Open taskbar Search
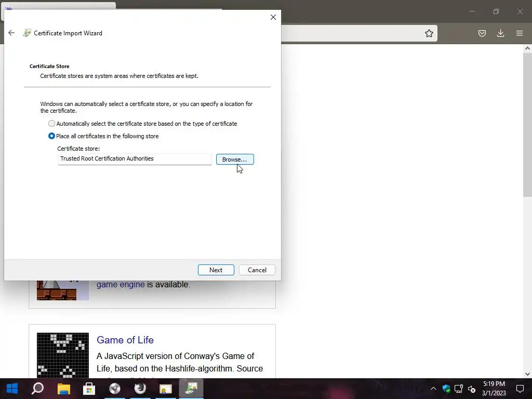This screenshot has height=399, width=532. 37,389
